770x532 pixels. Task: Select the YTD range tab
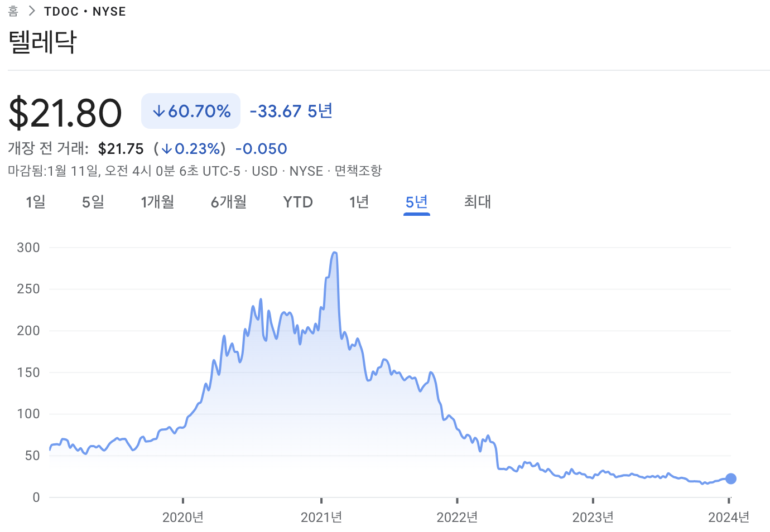tap(297, 202)
